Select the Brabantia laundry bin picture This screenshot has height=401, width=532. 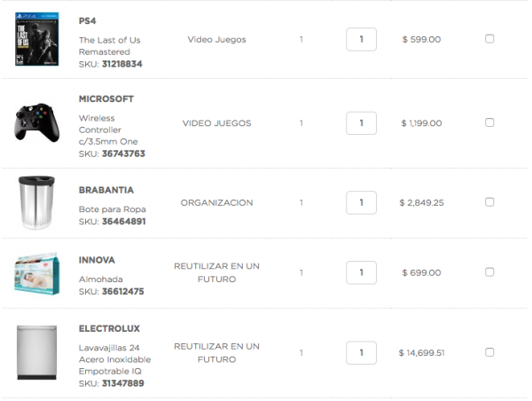[36, 202]
